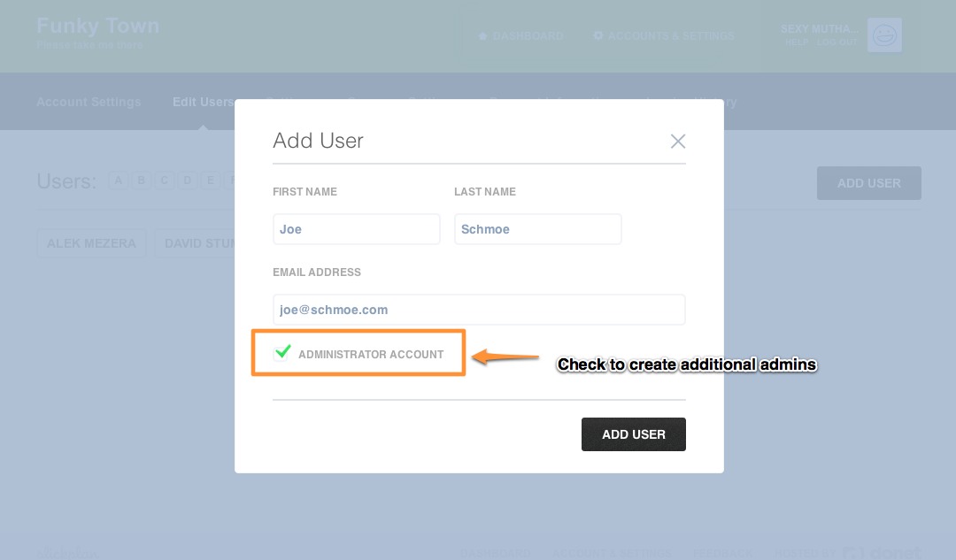This screenshot has width=956, height=560.
Task: Click the Dashboard circle icon
Action: 482,36
